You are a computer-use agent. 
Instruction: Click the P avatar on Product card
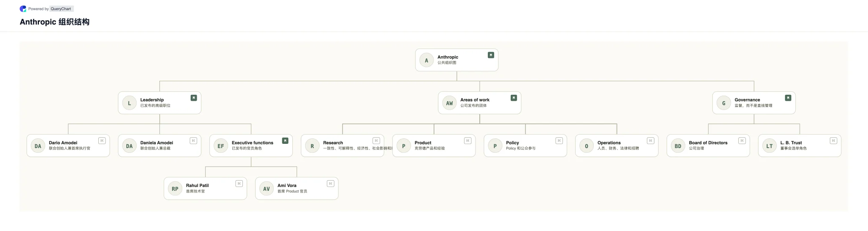click(403, 146)
